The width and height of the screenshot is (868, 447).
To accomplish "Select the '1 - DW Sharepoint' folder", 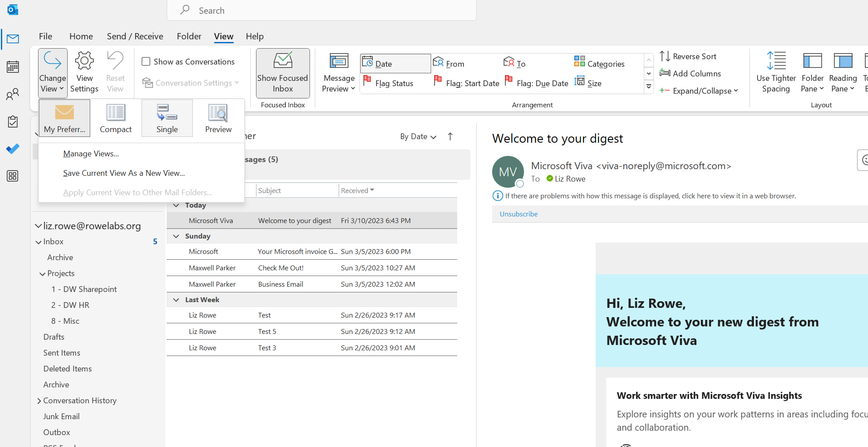I will coord(84,289).
